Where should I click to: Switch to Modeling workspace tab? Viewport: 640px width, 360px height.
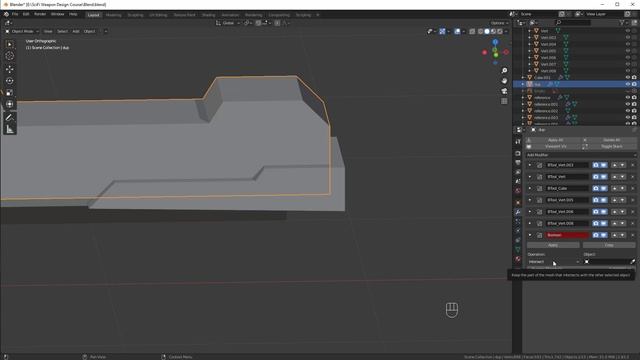pyautogui.click(x=113, y=15)
